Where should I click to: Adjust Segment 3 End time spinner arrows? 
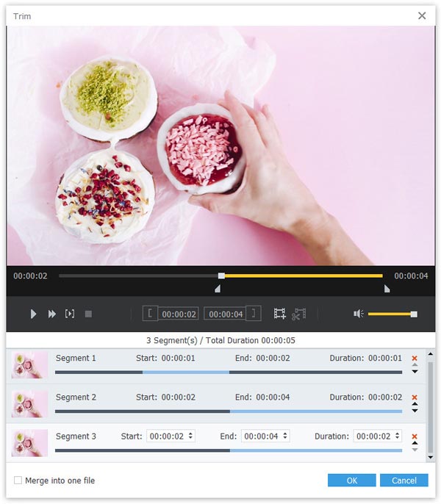285,436
